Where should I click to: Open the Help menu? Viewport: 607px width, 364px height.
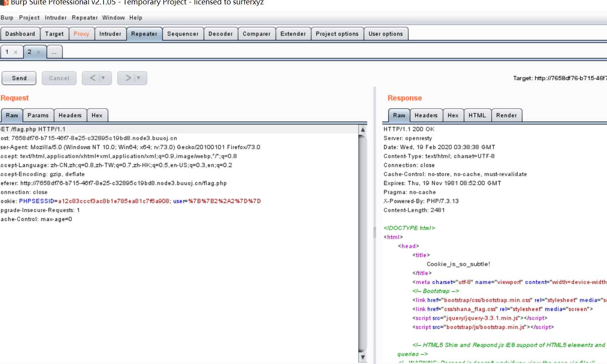click(x=136, y=18)
